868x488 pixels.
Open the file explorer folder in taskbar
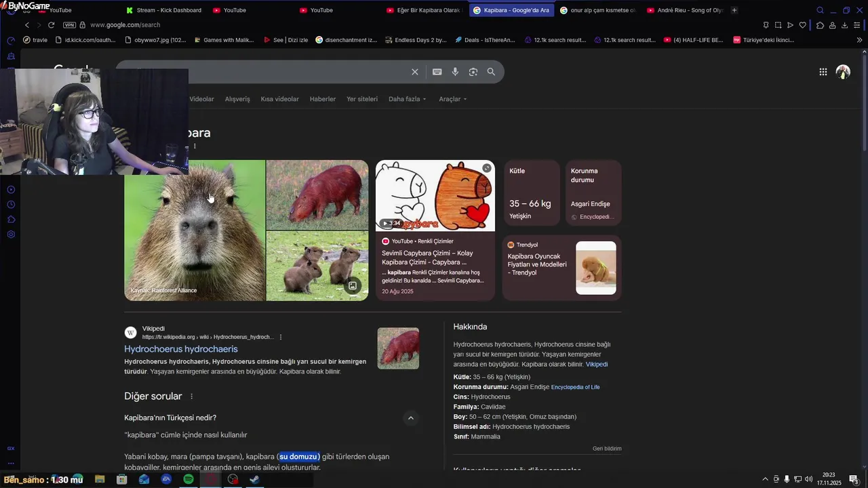pyautogui.click(x=100, y=479)
